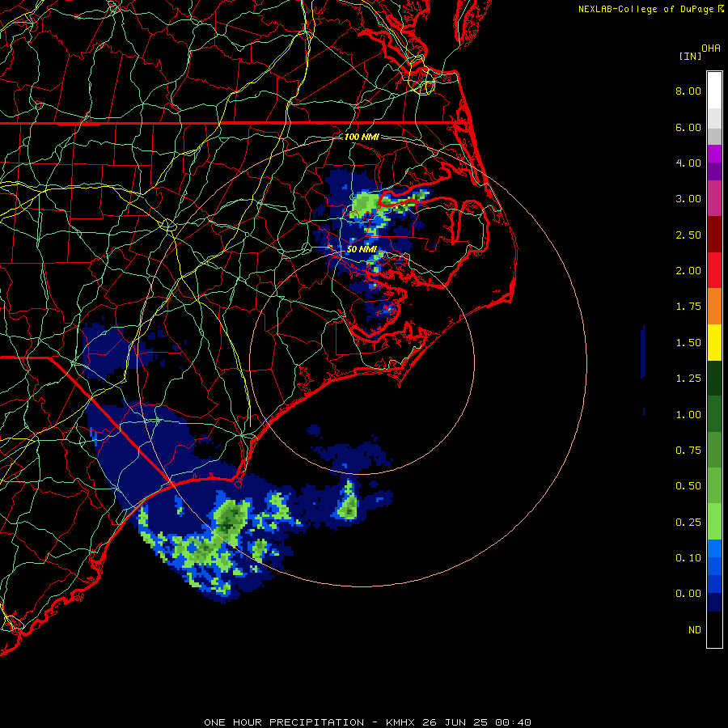The height and width of the screenshot is (728, 728).
Task: Click the OHA product label
Action: 711,49
